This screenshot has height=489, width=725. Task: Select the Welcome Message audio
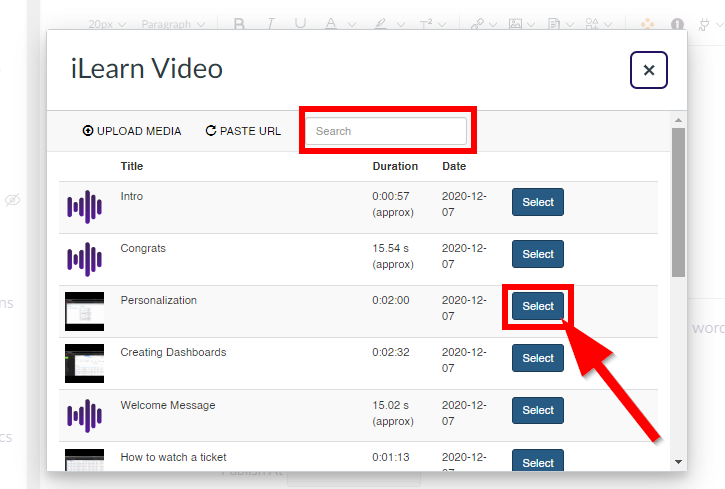[538, 410]
